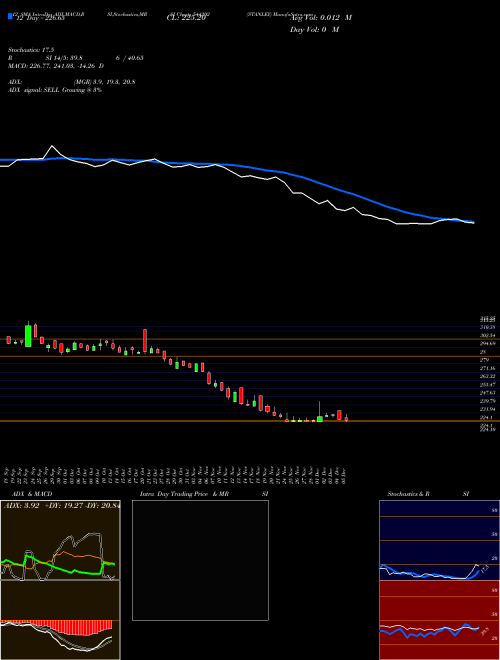Click the '(MGR) 3.9, 19.3, 20.8' ADX values

pos(105,82)
